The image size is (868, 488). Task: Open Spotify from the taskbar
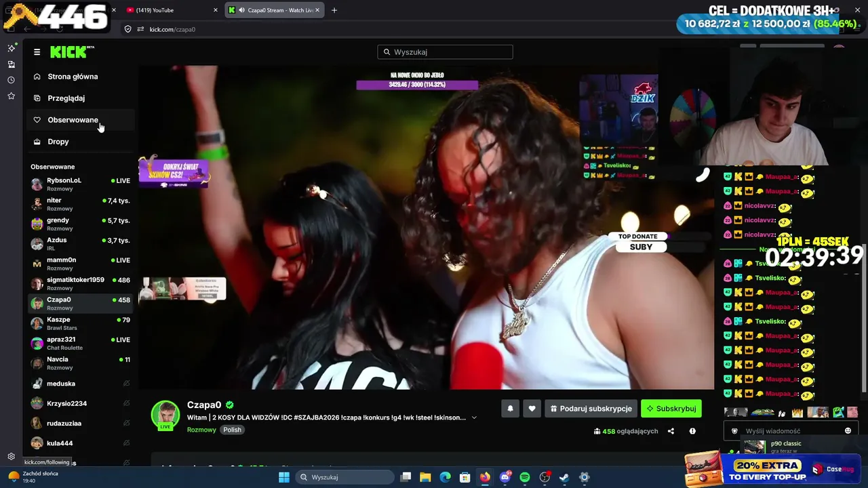click(x=525, y=477)
